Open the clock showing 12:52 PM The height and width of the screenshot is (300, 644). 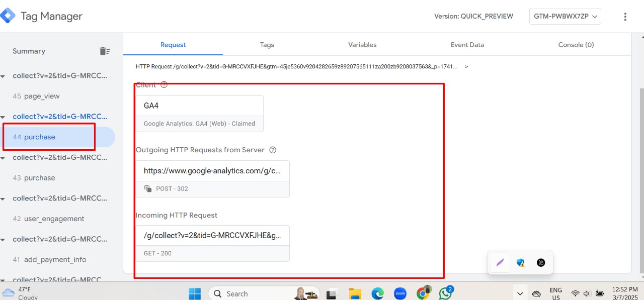point(625,293)
